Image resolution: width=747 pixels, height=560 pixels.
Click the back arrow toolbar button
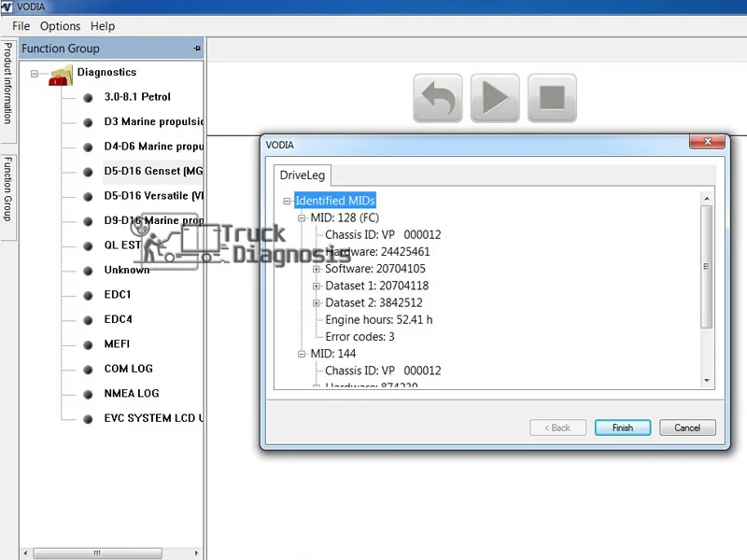click(x=437, y=98)
